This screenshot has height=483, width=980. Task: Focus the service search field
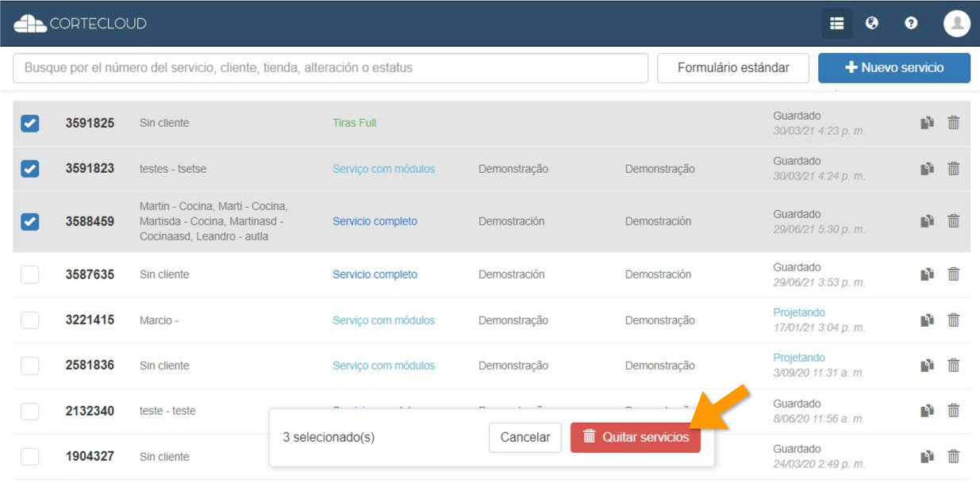tap(331, 68)
